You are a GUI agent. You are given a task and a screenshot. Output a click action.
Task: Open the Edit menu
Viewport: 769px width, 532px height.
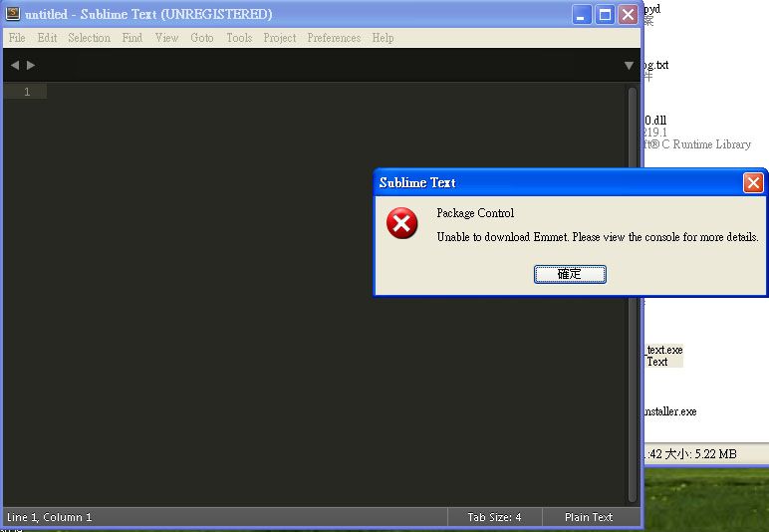[x=47, y=38]
